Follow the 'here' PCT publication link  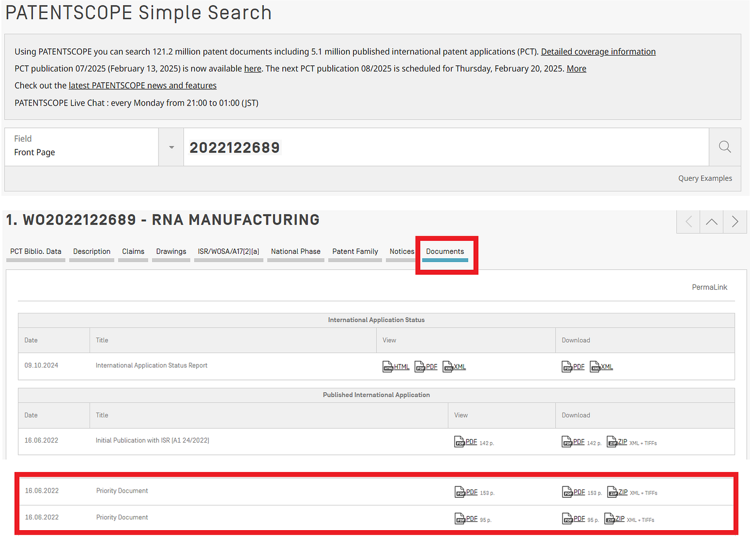252,68
